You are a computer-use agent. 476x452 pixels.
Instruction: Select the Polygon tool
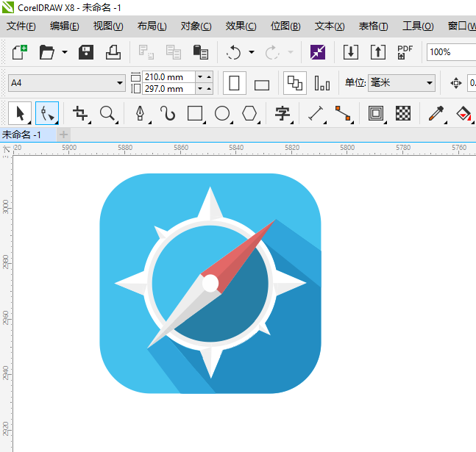tap(250, 113)
